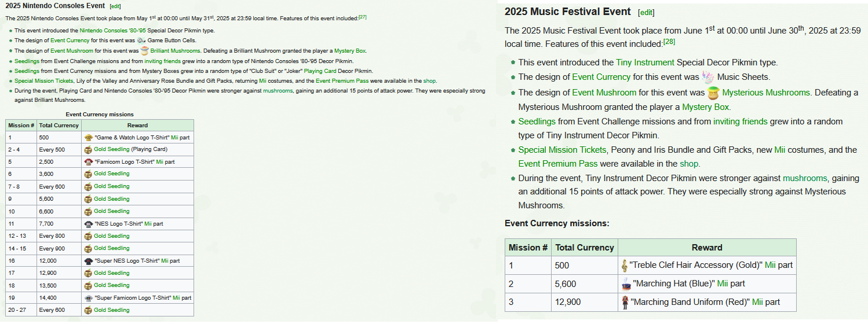Follow the Mystery Box link in Music Festival section
Image resolution: width=868 pixels, height=324 pixels.
point(705,107)
